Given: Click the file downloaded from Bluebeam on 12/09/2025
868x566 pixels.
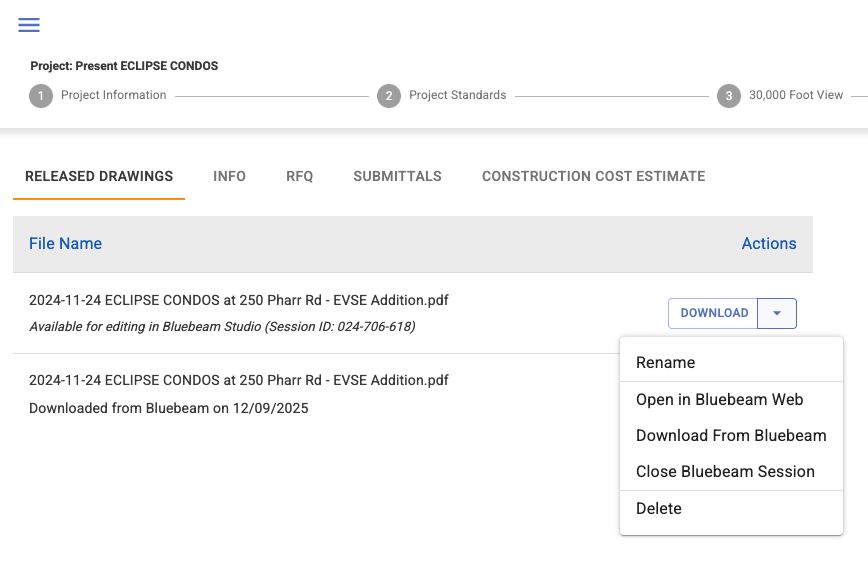Looking at the screenshot, I should (x=238, y=381).
